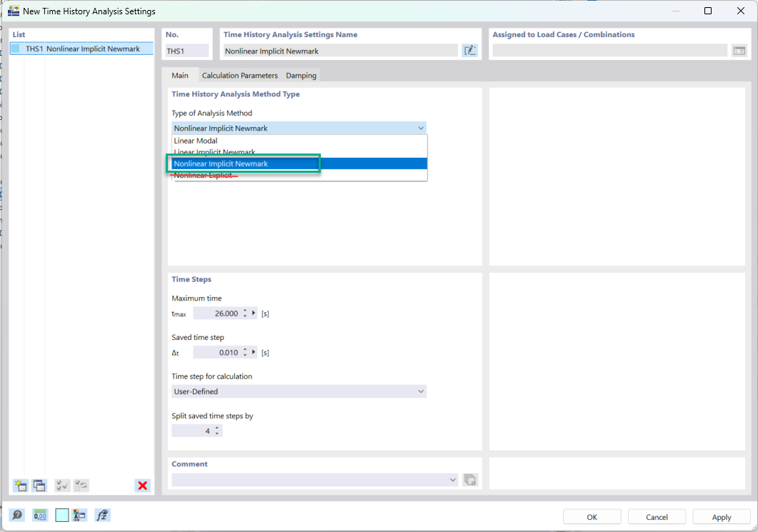Click the search help icon at bottom
The image size is (758, 532).
point(17,516)
